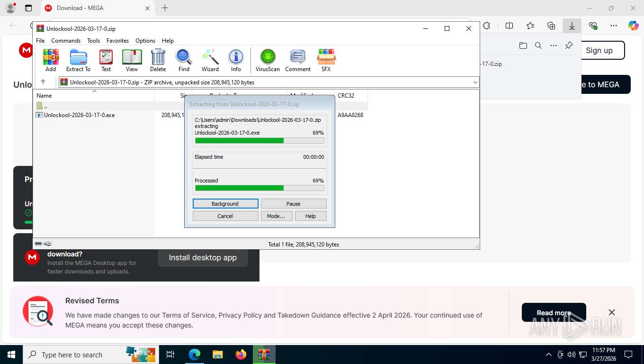
Task: Switch to WinRAR taskbar icon
Action: [x=264, y=355]
